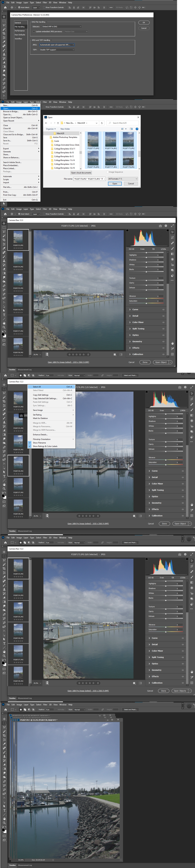Open Crop tool in 6/6 Selected Camera Raw window
Image resolution: width=195 pixels, height=868 pixels.
[192, 566]
